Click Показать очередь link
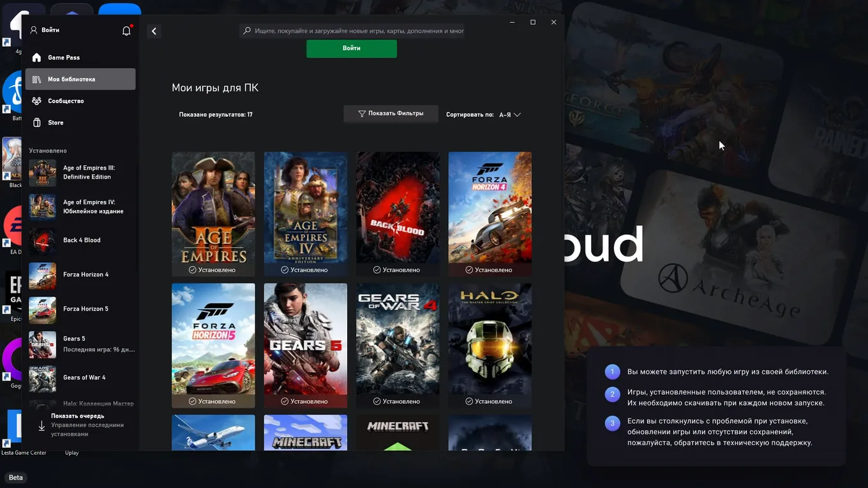 point(78,416)
